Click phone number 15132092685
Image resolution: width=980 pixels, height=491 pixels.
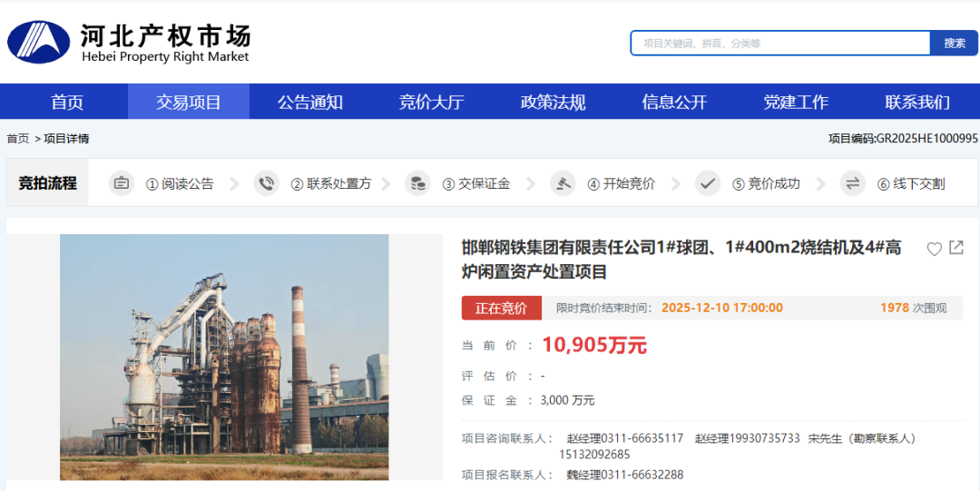tap(594, 455)
